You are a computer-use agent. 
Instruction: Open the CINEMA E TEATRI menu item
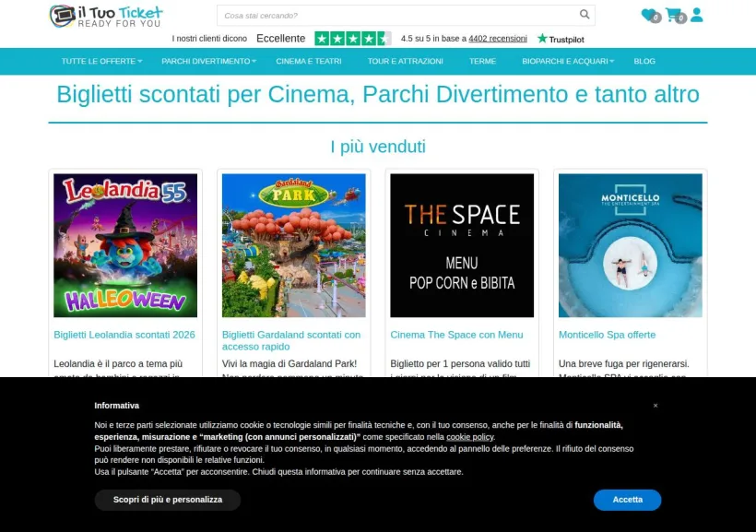[309, 61]
